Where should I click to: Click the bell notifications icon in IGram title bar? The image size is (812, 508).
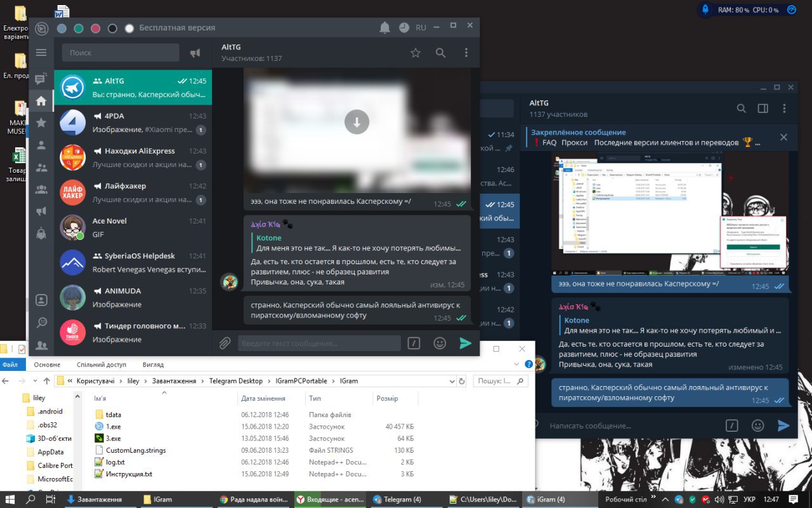coord(384,27)
